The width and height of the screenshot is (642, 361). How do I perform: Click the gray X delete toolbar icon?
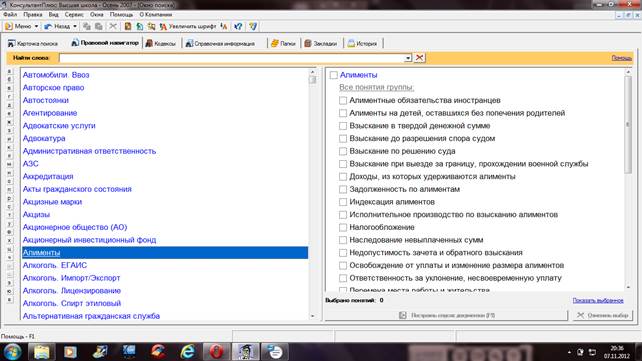[x=113, y=26]
